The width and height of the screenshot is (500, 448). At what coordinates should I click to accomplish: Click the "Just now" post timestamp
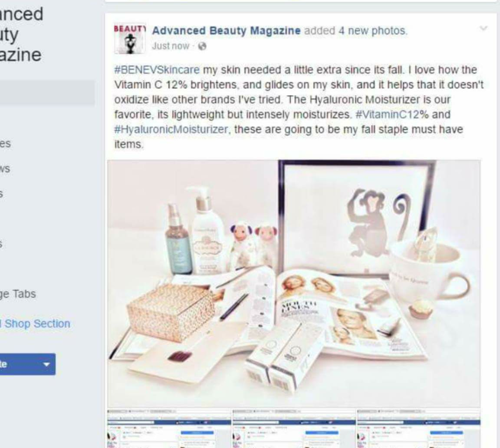pos(170,46)
